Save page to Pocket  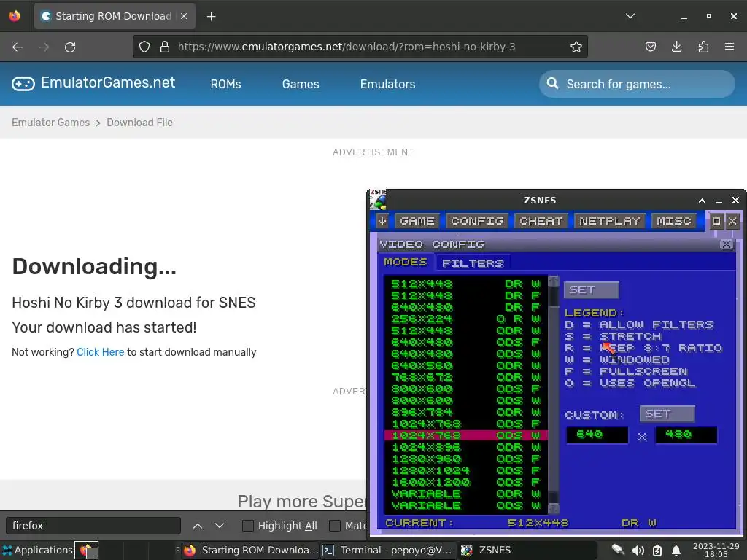pos(650,47)
